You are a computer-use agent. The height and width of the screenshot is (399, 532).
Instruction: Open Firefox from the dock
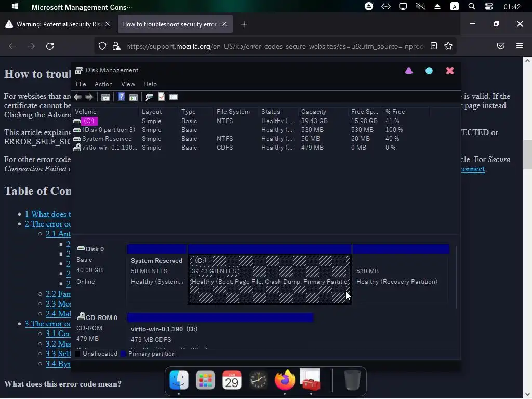(285, 380)
